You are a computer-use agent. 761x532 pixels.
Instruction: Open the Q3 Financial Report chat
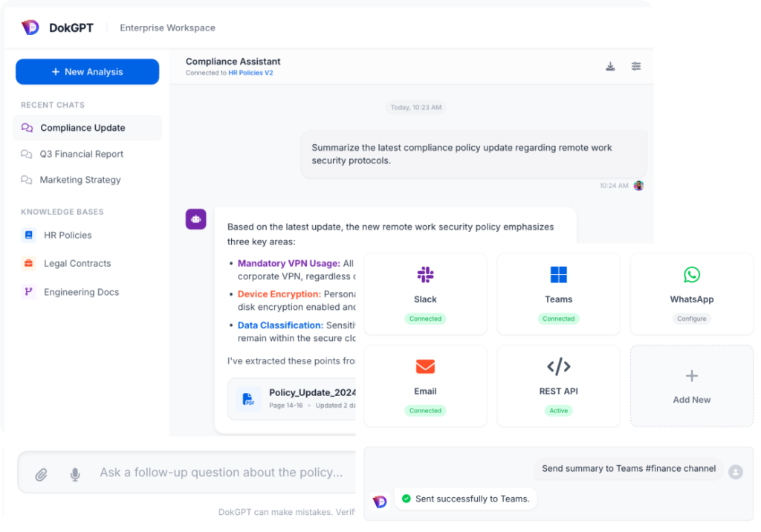point(81,154)
